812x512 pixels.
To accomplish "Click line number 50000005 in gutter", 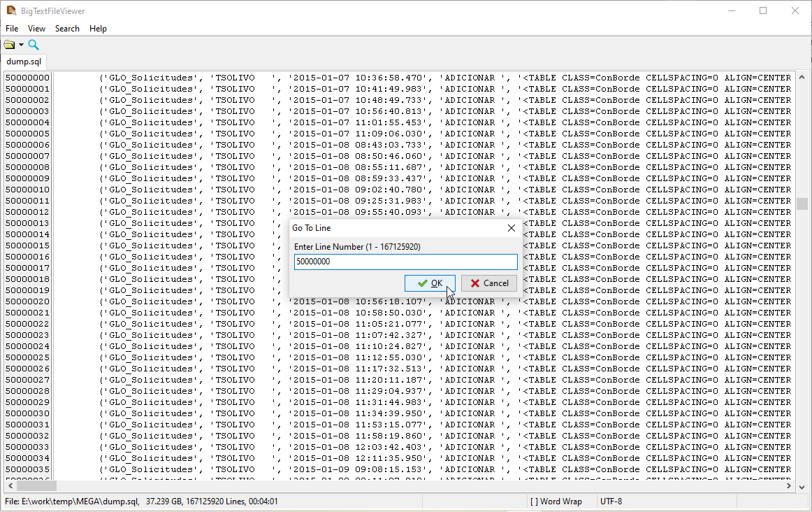I will pyautogui.click(x=27, y=134).
